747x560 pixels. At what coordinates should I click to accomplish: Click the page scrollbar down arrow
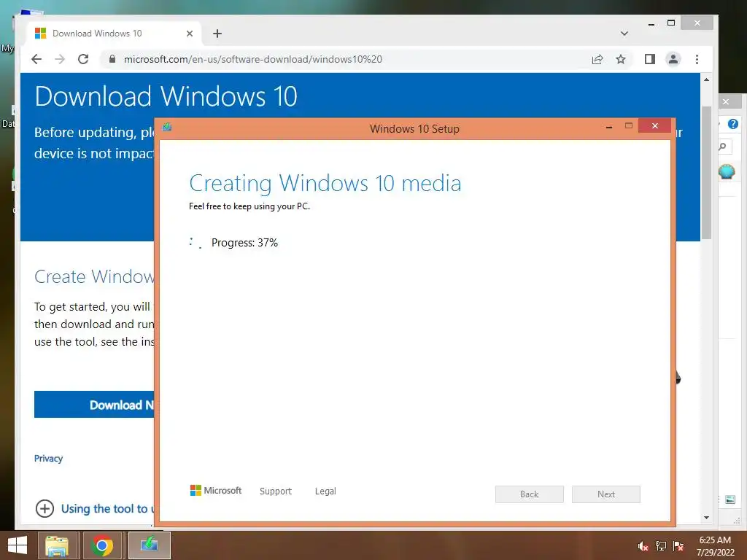click(x=706, y=517)
